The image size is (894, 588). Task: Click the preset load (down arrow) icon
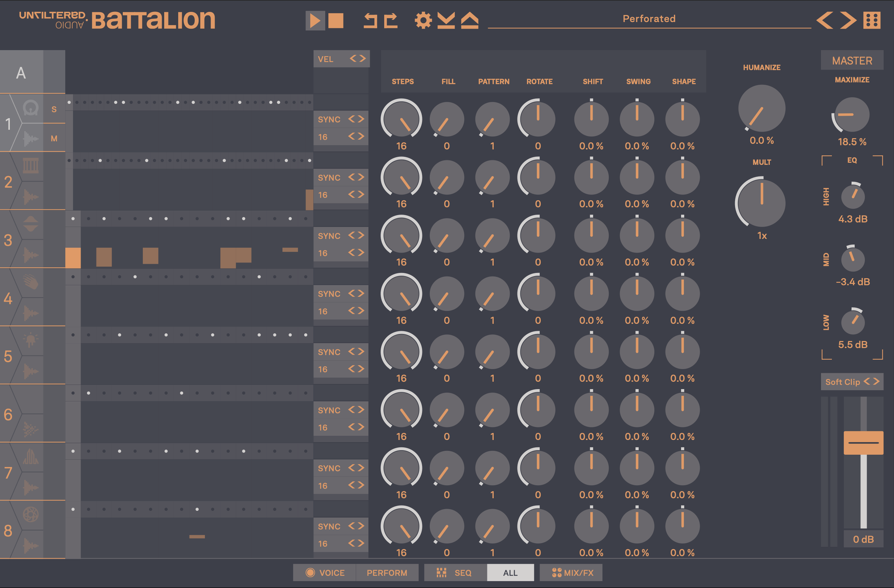point(446,21)
